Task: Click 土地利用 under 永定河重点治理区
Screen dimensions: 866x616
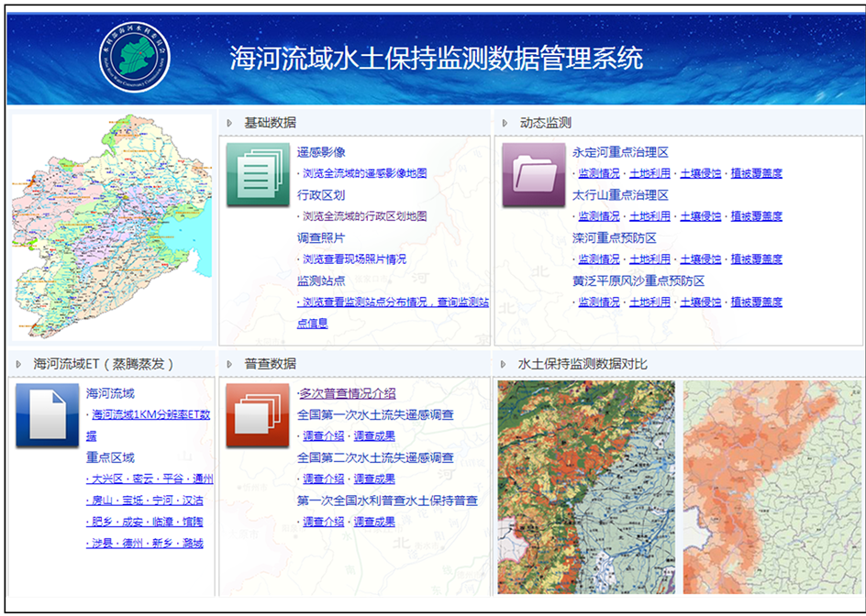Action: (x=649, y=173)
